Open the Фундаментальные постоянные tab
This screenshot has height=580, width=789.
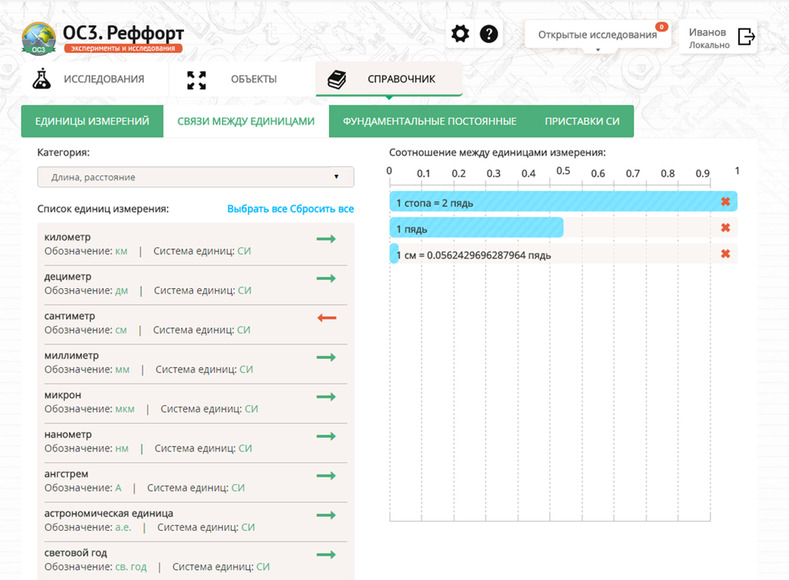point(430,121)
